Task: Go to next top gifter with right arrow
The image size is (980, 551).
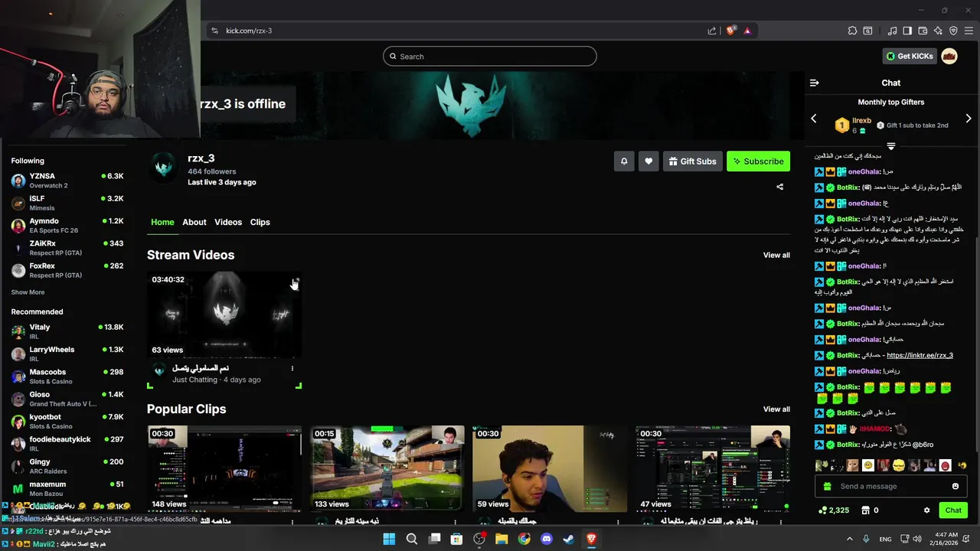Action: point(969,119)
